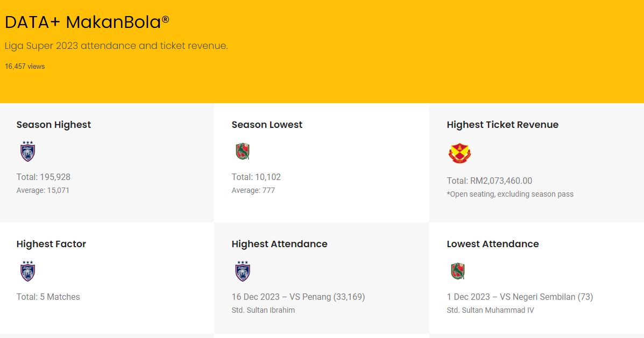The height and width of the screenshot is (338, 644).
Task: Select the Highest Attendance card heading
Action: (279, 244)
